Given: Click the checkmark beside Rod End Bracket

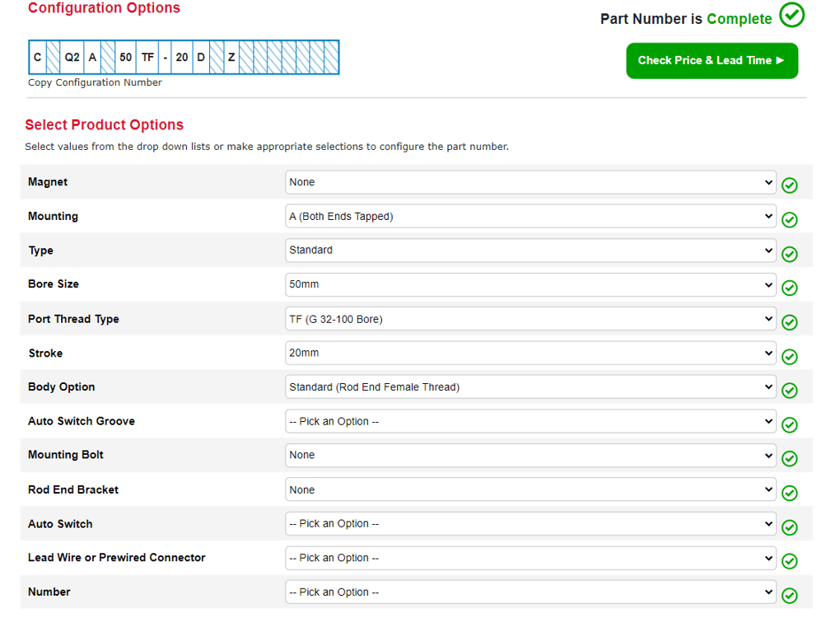Looking at the screenshot, I should coord(789,493).
